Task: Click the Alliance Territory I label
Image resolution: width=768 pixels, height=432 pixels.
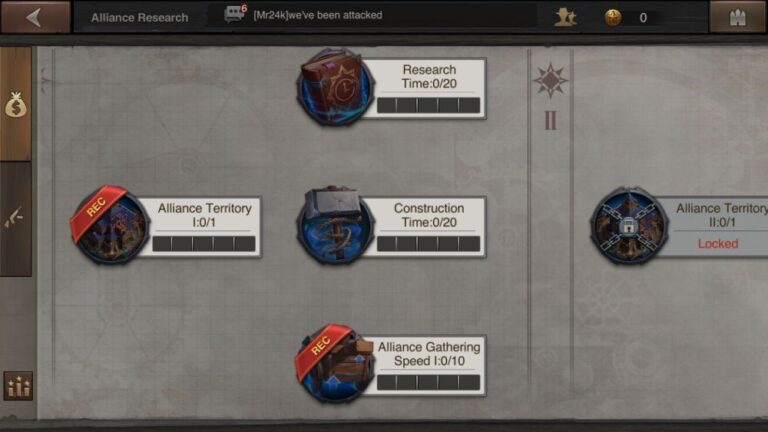Action: [x=204, y=215]
